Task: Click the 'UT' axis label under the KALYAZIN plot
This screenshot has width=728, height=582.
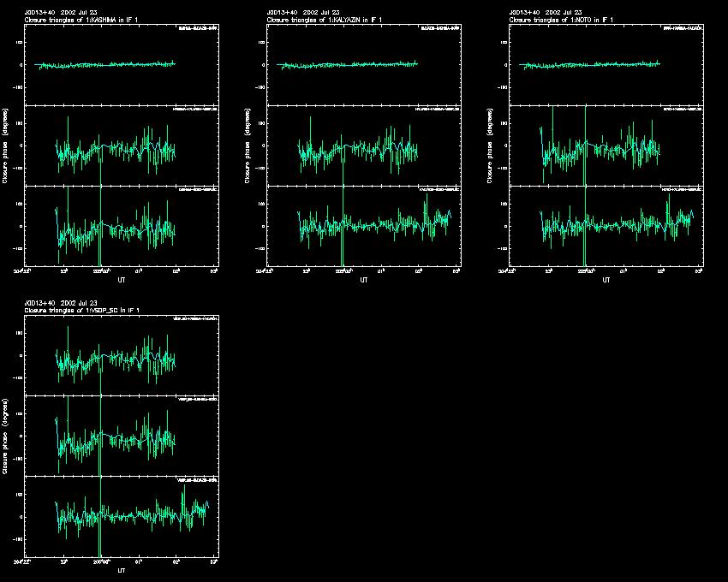Action: point(363,280)
